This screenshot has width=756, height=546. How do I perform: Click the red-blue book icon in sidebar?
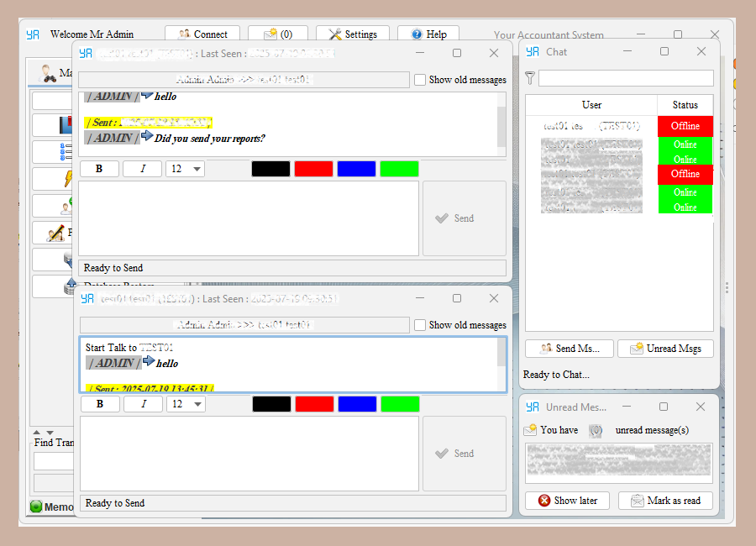tap(66, 124)
